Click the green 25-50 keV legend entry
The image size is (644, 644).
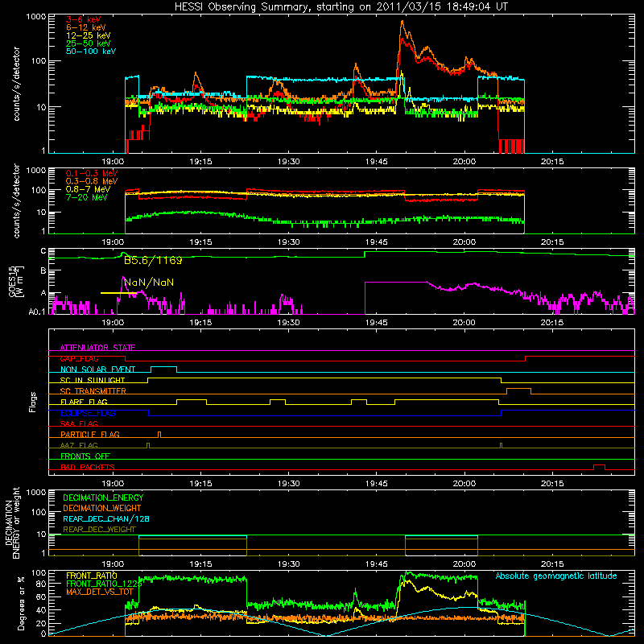(x=89, y=43)
